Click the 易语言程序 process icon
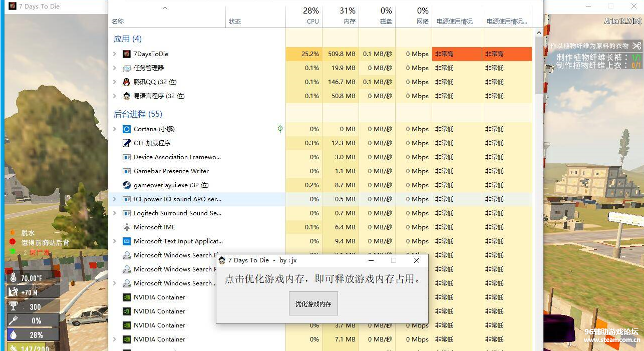The image size is (644, 351). (x=127, y=96)
